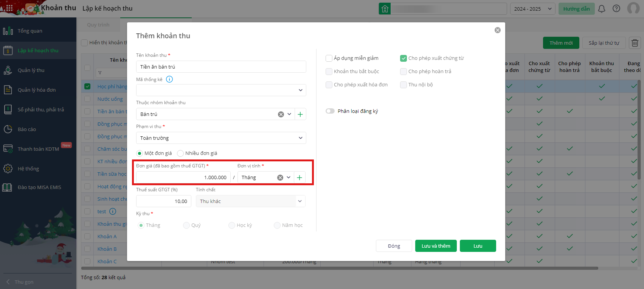Open the notification bell
Viewport: 644px width, 289px height.
tap(602, 9)
